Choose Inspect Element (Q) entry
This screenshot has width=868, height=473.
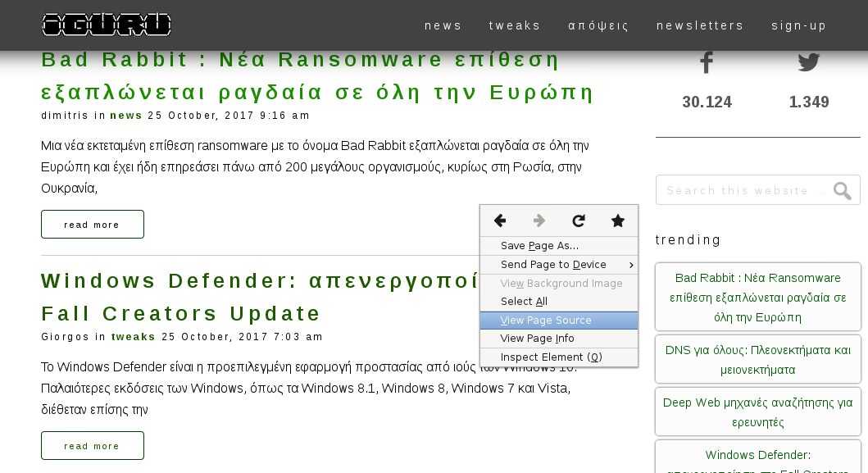tap(559, 357)
